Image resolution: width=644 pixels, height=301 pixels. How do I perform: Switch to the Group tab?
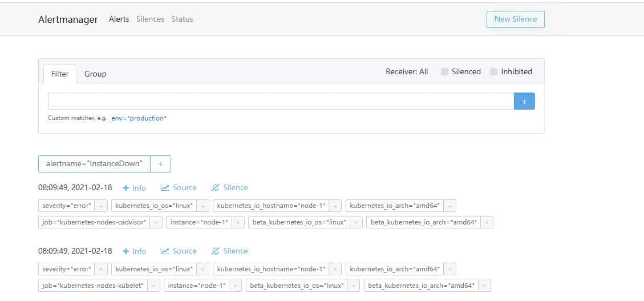pyautogui.click(x=95, y=74)
